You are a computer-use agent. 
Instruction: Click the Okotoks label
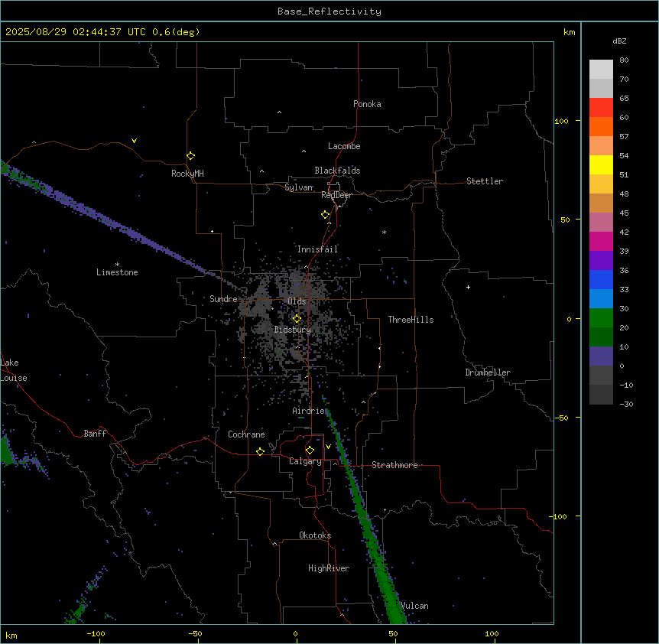[315, 535]
